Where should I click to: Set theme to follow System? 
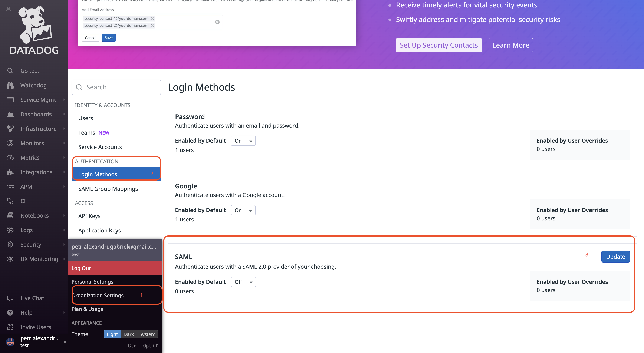point(147,334)
